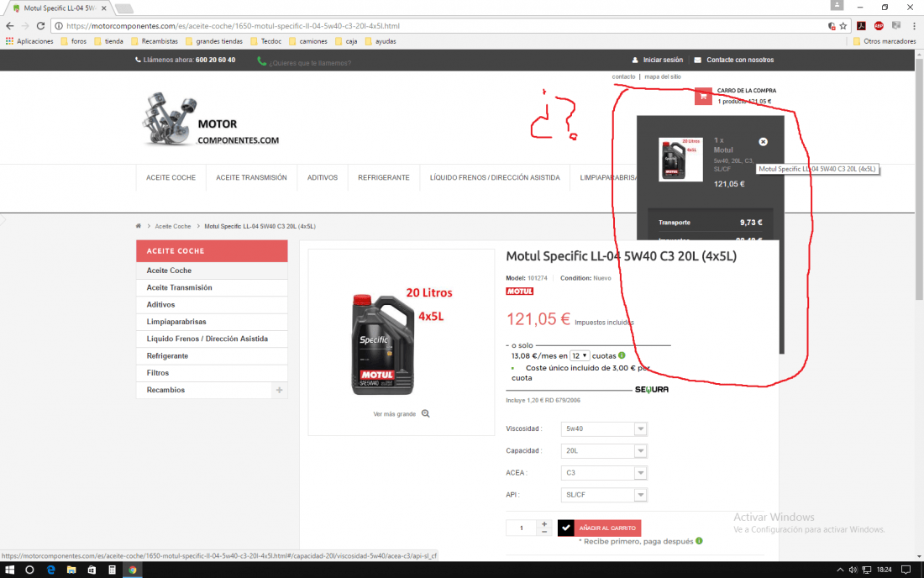Screen dimensions: 924x578
Task: Open Aplicaciones apps shortcut
Action: point(29,41)
